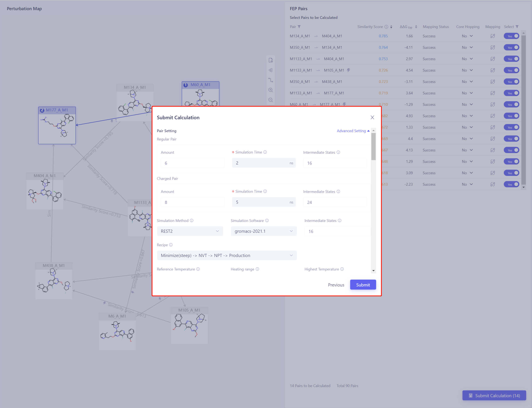The image size is (532, 408).
Task: Click info icon beside Regular Pair Simulation Time
Action: (265, 152)
